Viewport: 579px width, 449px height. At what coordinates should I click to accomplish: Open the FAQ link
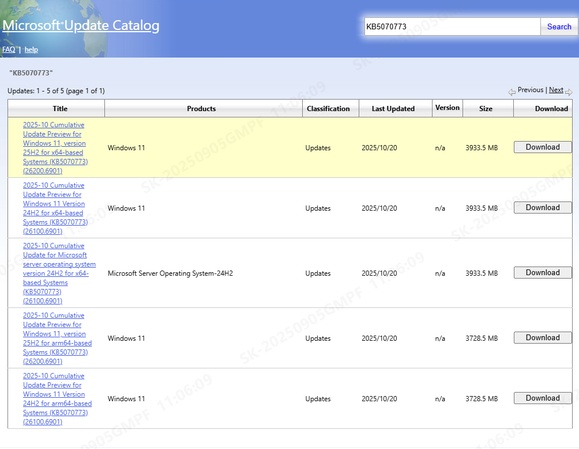(x=9, y=49)
